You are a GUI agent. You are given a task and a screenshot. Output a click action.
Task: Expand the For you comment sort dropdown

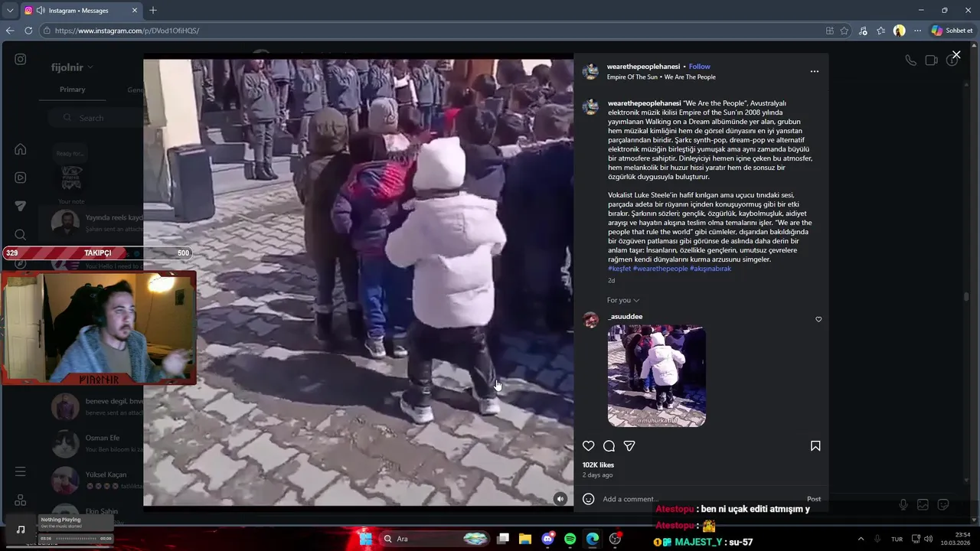pyautogui.click(x=623, y=300)
